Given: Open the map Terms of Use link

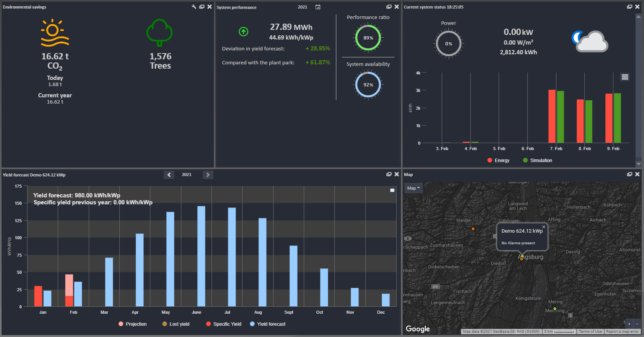Looking at the screenshot, I should pos(590,332).
